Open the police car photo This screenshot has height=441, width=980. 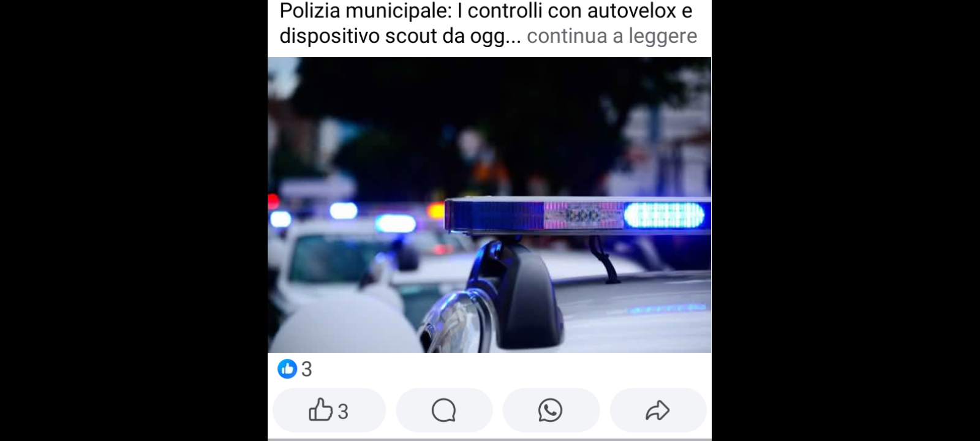point(489,205)
